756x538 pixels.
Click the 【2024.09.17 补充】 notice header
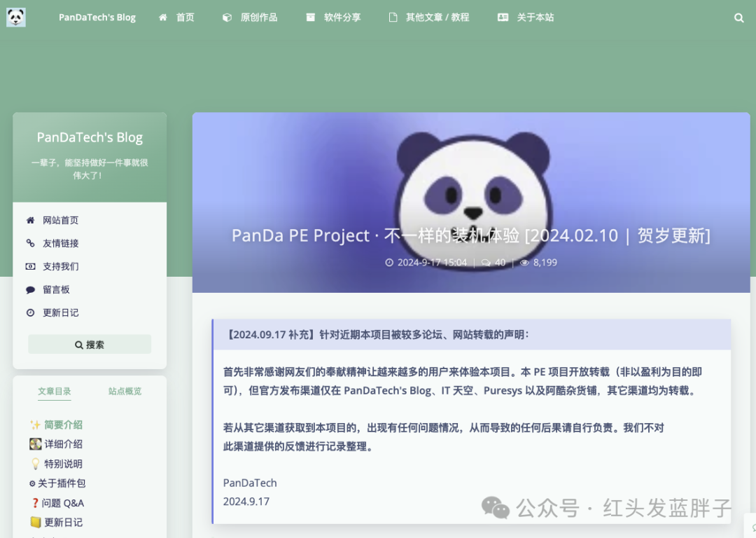pos(472,334)
